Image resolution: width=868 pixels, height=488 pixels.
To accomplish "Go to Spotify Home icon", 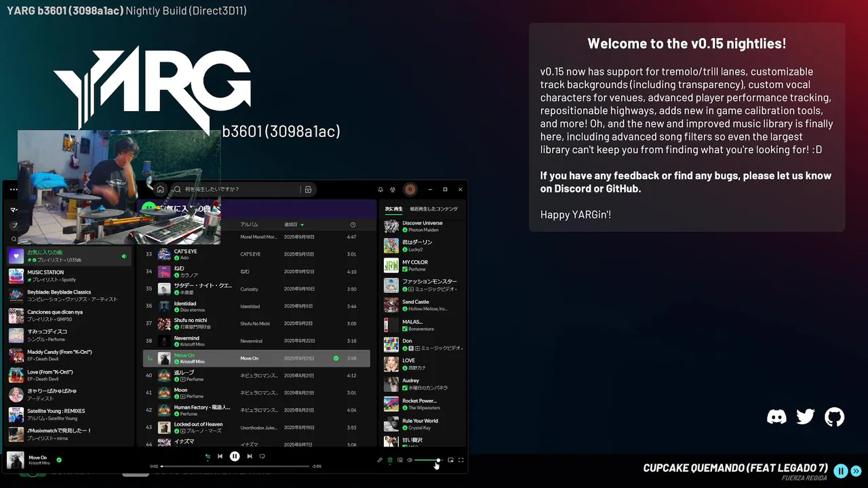I will [x=160, y=190].
